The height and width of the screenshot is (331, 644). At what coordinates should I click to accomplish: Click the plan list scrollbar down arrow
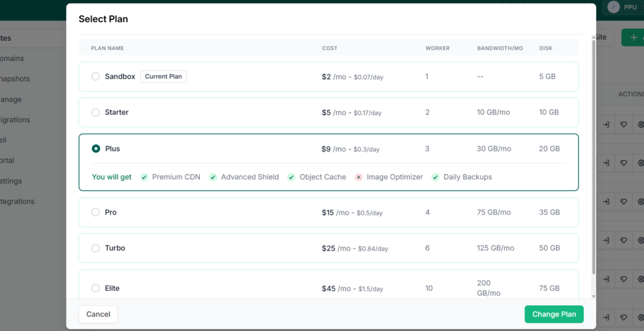point(594,296)
